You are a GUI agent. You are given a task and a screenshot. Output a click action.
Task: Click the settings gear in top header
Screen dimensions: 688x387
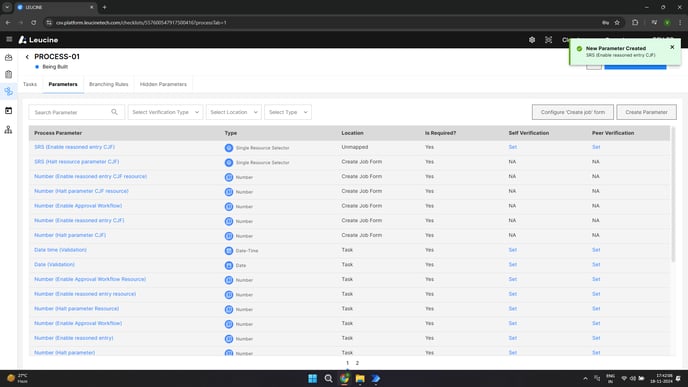click(532, 40)
